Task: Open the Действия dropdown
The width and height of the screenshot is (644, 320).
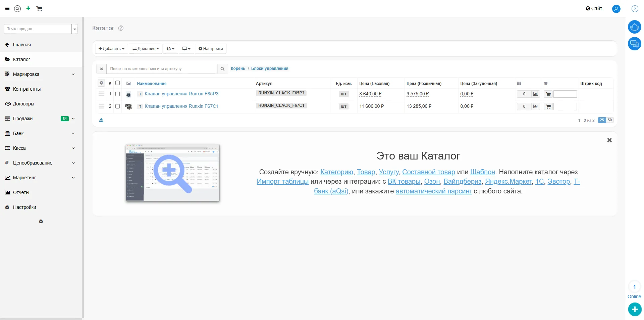Action: tap(146, 49)
